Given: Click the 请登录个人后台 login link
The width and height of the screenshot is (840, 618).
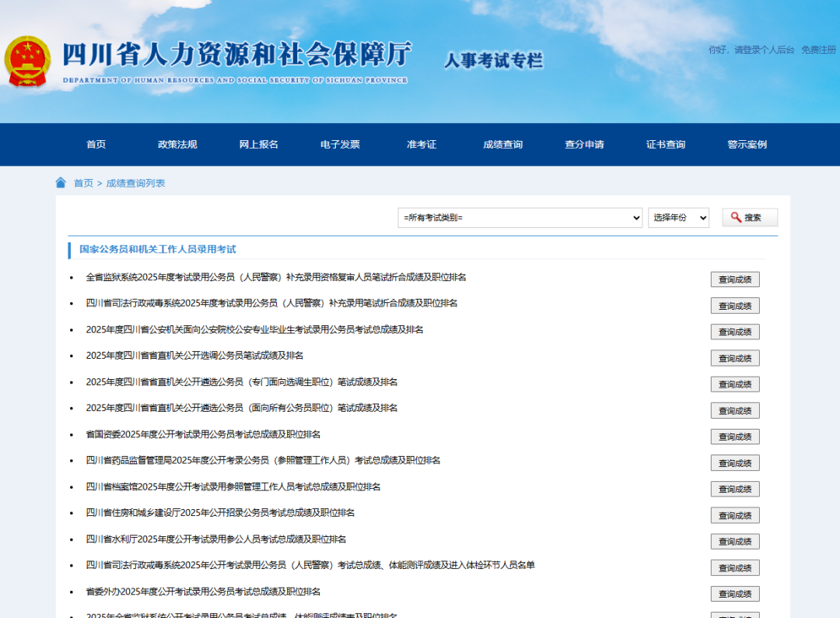Looking at the screenshot, I should point(764,50).
